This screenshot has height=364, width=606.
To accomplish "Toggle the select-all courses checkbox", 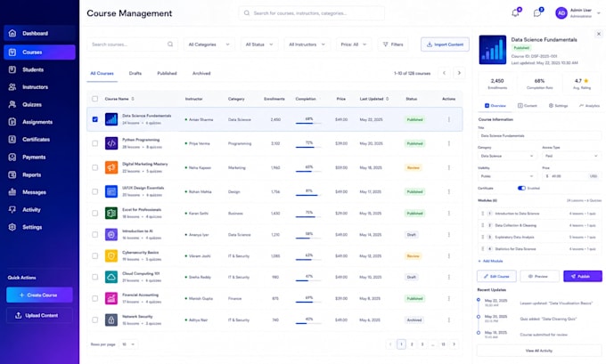I will [x=94, y=99].
